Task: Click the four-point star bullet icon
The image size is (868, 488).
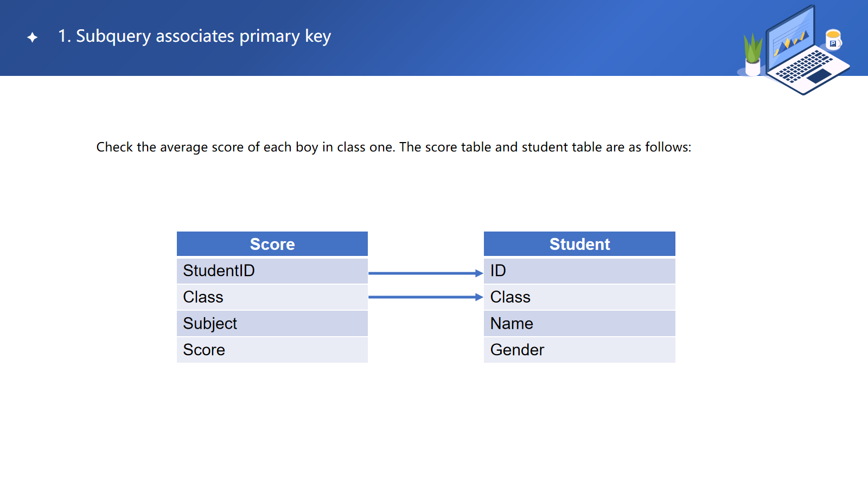Action: [33, 37]
